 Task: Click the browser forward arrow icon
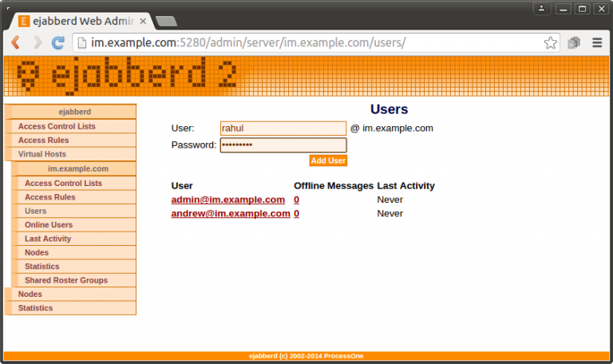click(x=37, y=43)
